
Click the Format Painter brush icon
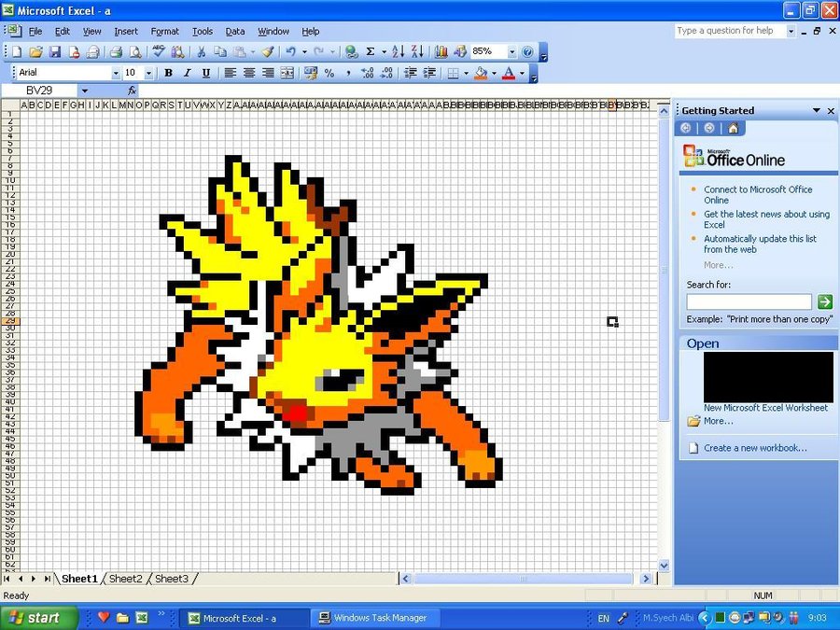point(267,52)
